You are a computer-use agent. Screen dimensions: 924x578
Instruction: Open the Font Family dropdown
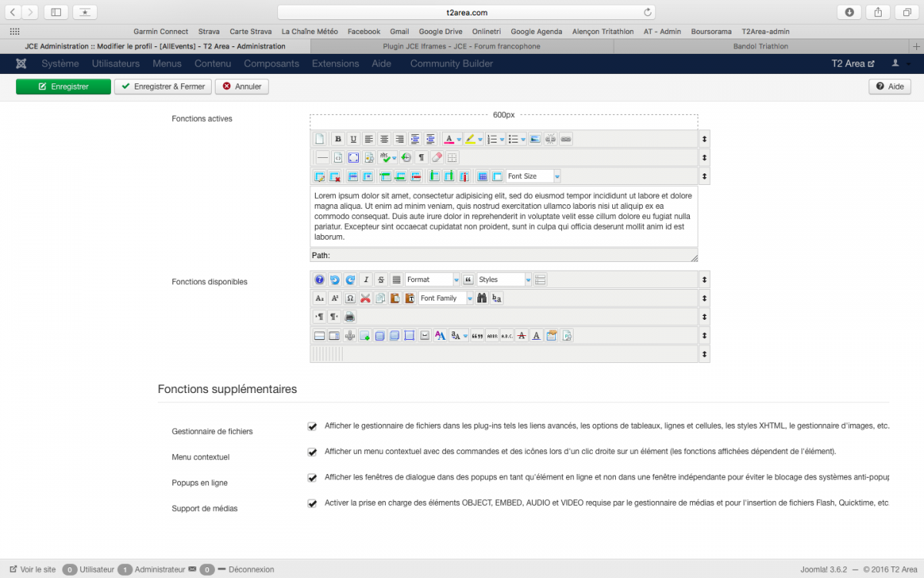446,298
